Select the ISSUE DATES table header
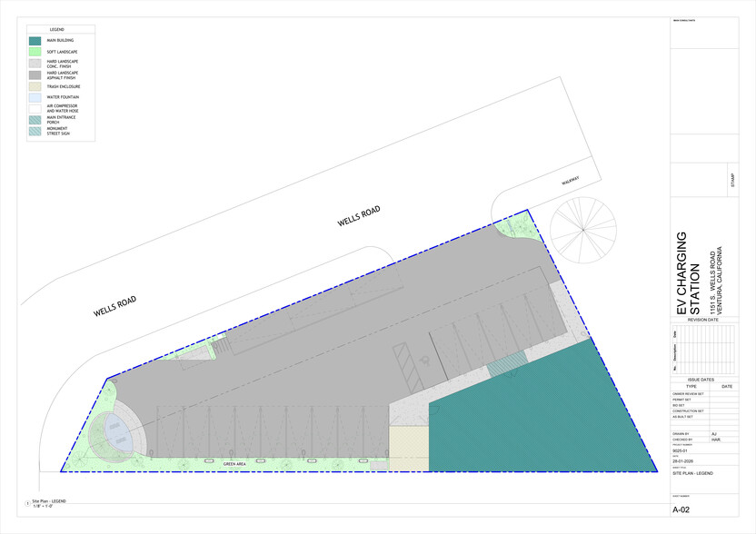The width and height of the screenshot is (756, 534). pyautogui.click(x=701, y=380)
